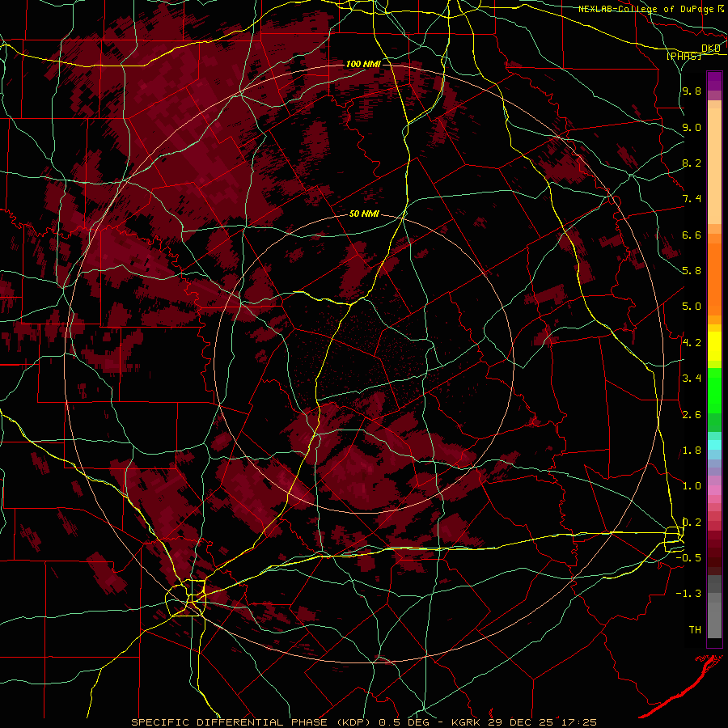
Task: Click the 3.4 value on color scale
Action: [692, 379]
